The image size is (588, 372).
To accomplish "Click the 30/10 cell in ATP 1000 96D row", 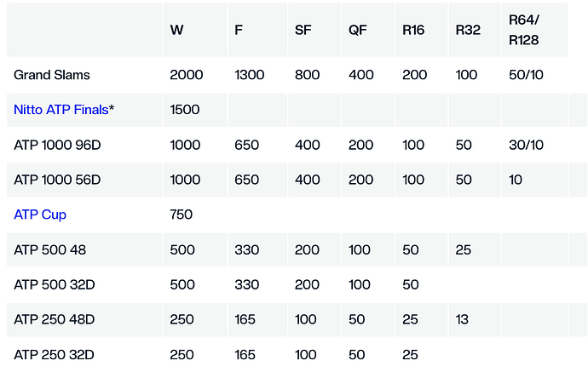I will tap(526, 145).
